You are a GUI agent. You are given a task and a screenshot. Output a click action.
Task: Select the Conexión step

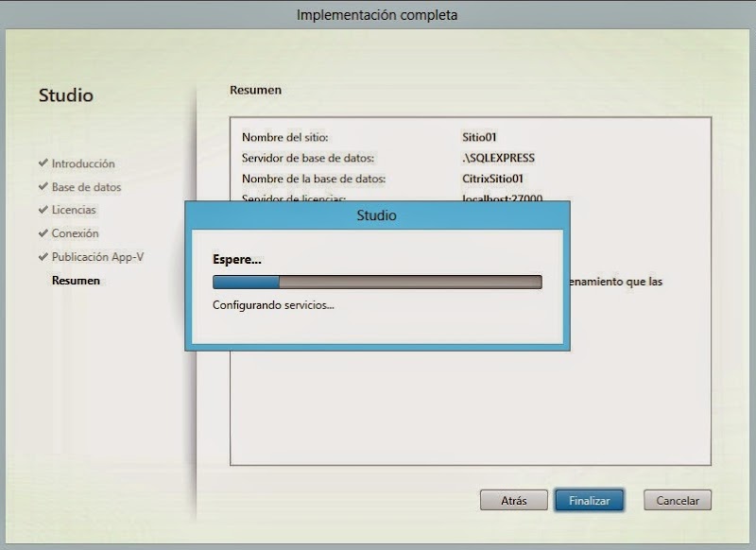(76, 233)
